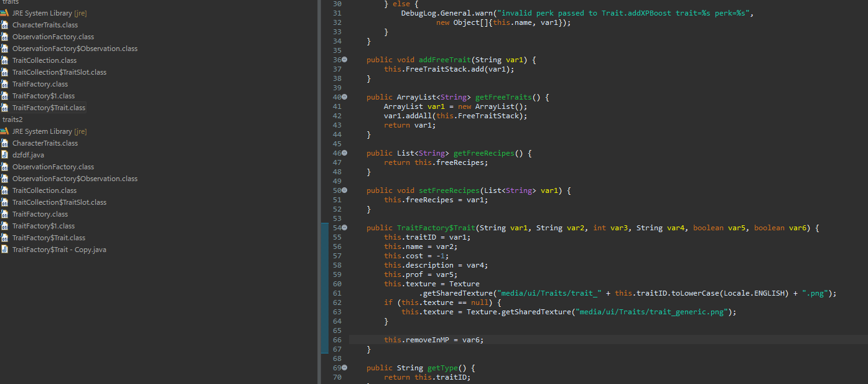Select TraitCollection.class under traits2
Screen dimensions: 868x384
(44, 190)
